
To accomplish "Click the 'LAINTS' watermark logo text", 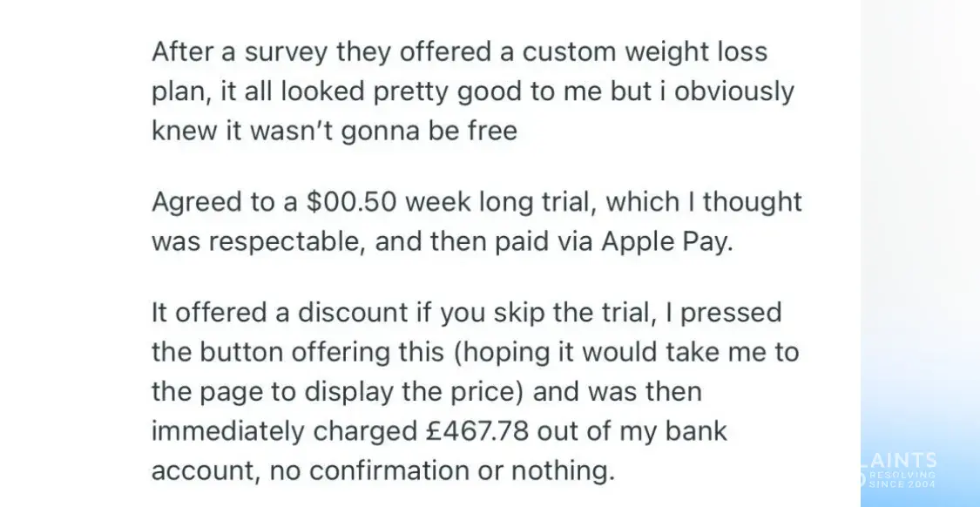I will coord(899,461).
